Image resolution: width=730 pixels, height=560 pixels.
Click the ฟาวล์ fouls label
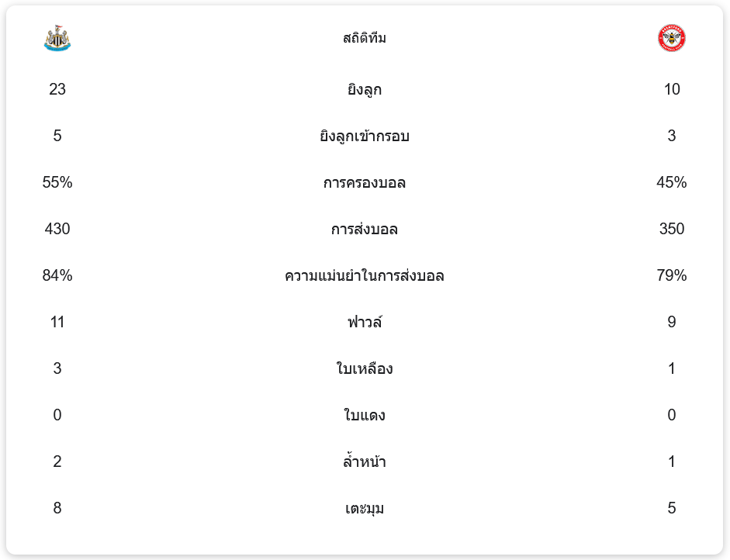365,323
